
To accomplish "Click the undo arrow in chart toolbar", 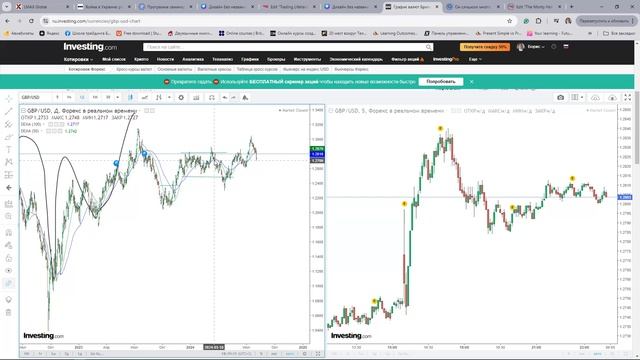I will 224,98.
